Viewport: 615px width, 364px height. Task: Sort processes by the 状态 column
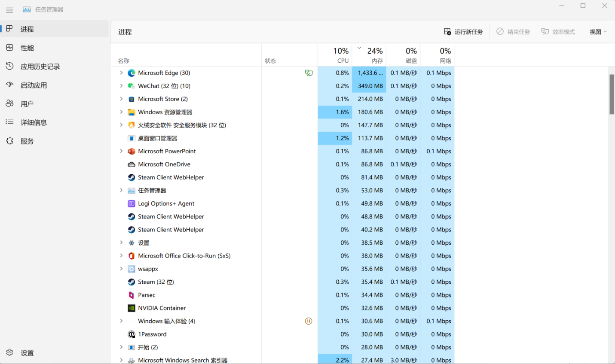click(x=290, y=55)
